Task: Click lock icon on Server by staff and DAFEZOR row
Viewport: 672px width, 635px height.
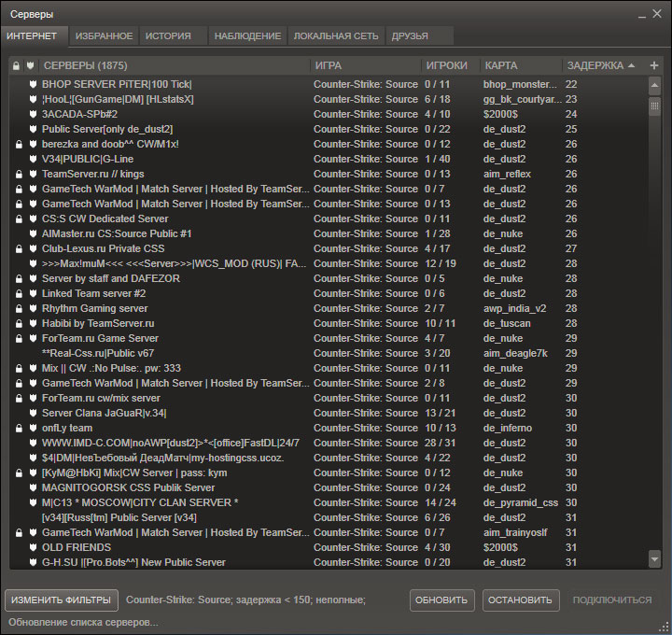Action: tap(19, 278)
